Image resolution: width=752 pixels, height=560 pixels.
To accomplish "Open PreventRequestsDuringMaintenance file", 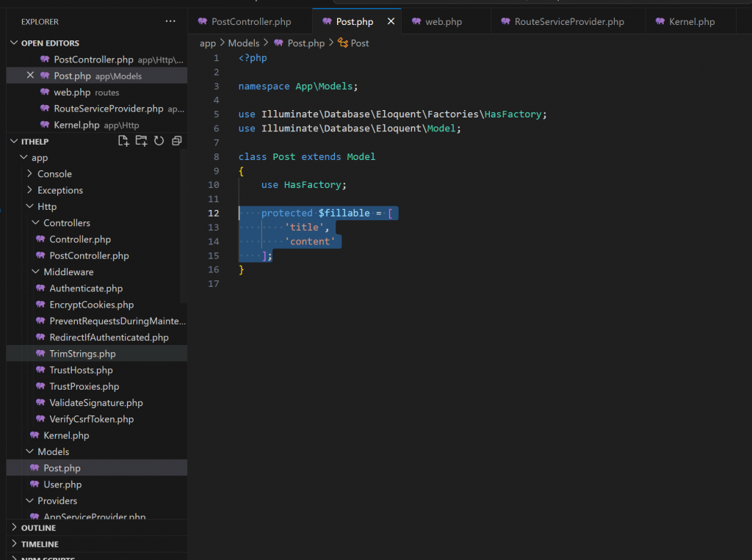I will tap(97, 320).
